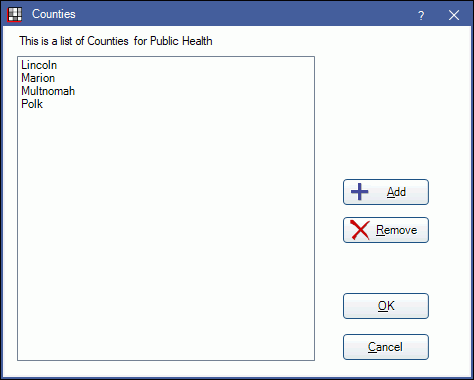Click the Counties title text in title bar
This screenshot has width=474, height=380.
[x=54, y=14]
